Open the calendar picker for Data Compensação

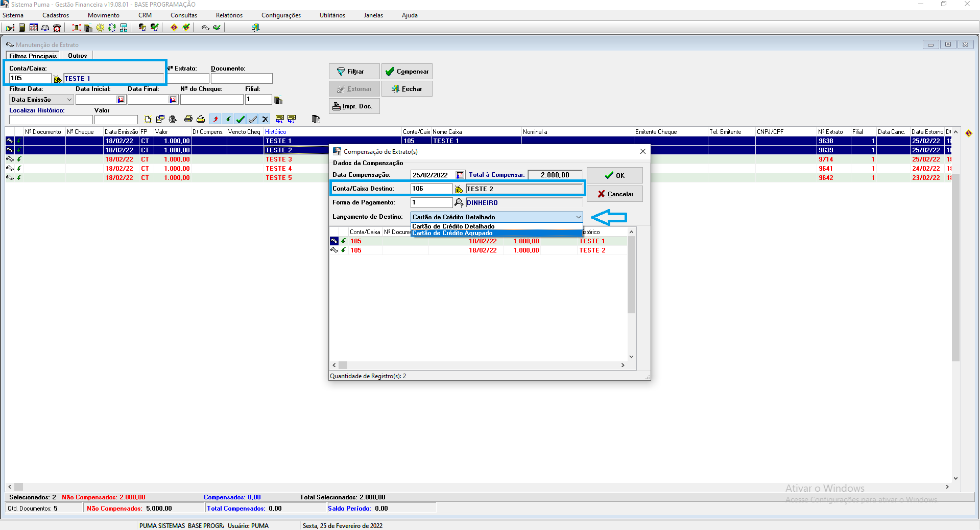pos(460,175)
